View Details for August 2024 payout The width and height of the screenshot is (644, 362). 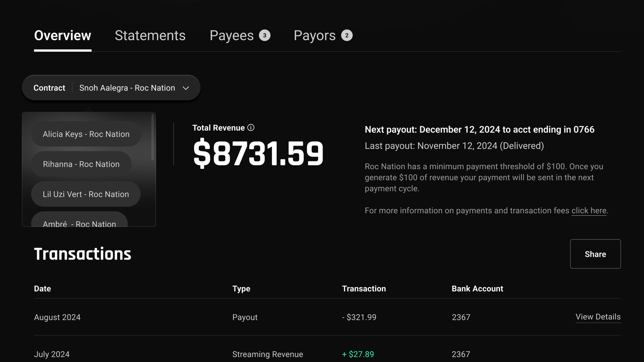(x=598, y=317)
